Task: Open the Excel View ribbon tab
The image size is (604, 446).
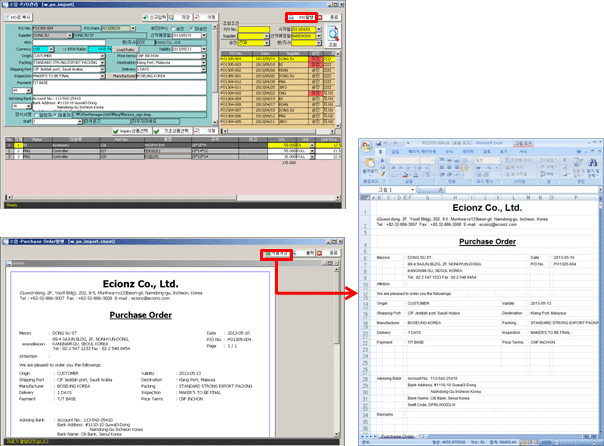Action: [503, 152]
